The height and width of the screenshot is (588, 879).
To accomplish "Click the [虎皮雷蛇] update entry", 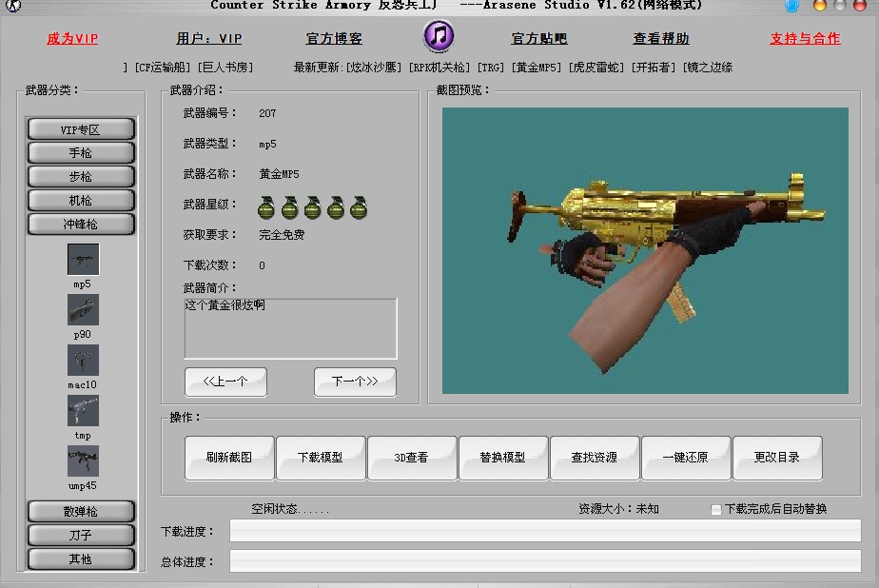I will 596,68.
